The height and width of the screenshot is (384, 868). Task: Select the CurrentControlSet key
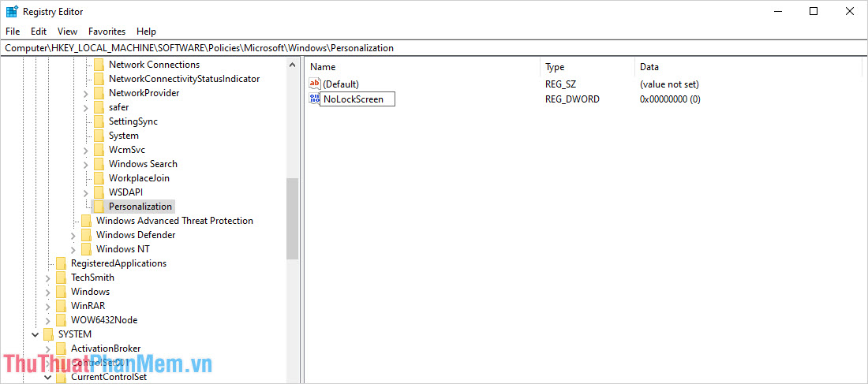tap(109, 377)
